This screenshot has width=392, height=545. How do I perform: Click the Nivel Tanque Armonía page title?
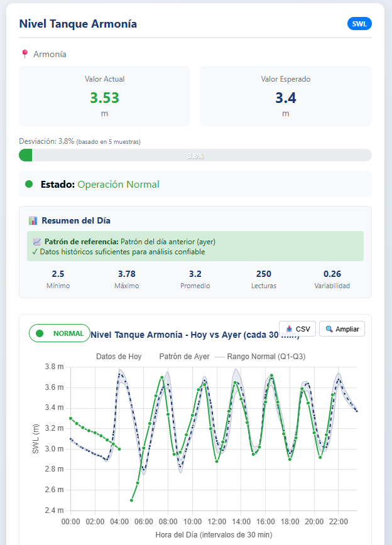tap(78, 24)
